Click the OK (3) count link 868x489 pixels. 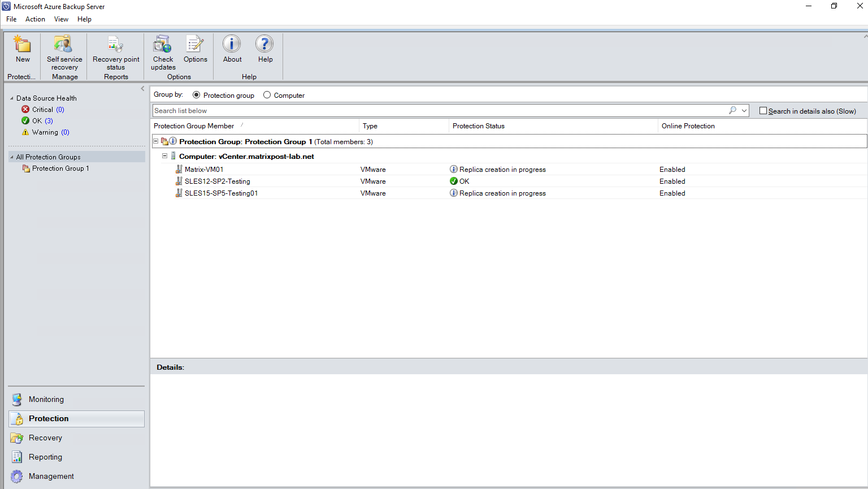[49, 121]
